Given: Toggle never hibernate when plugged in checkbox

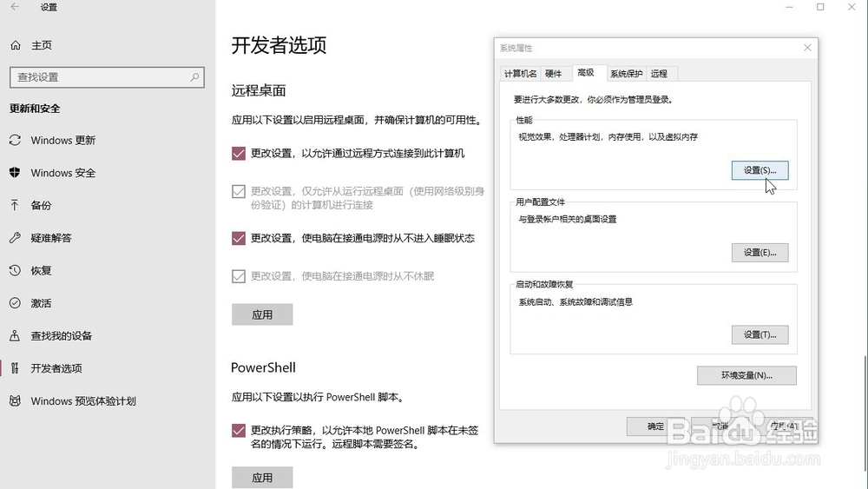Looking at the screenshot, I should [x=239, y=276].
